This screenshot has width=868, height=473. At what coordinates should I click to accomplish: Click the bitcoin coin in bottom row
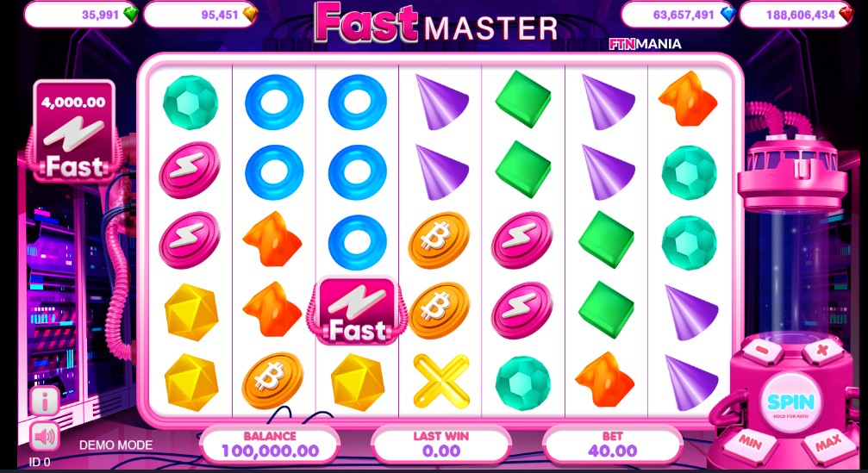click(x=273, y=381)
